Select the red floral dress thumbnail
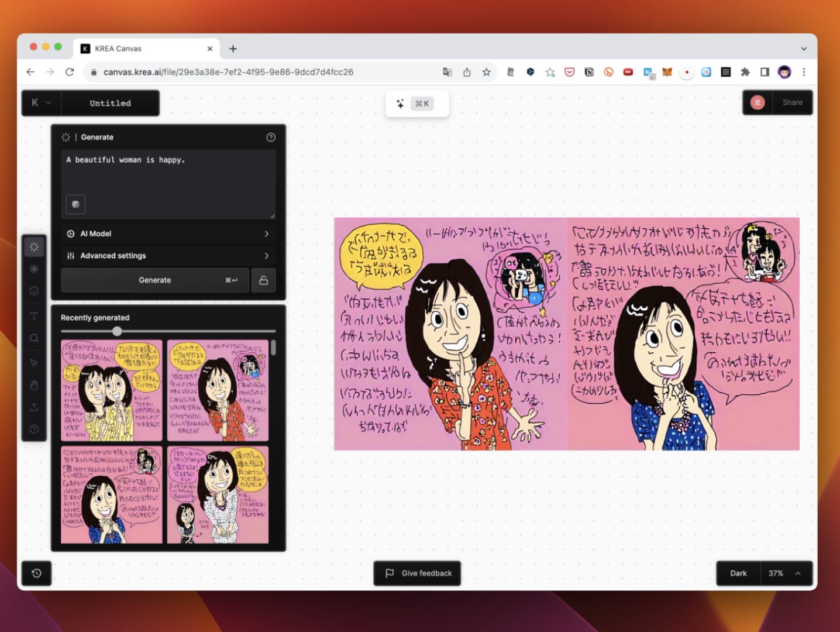This screenshot has width=840, height=632. [218, 390]
